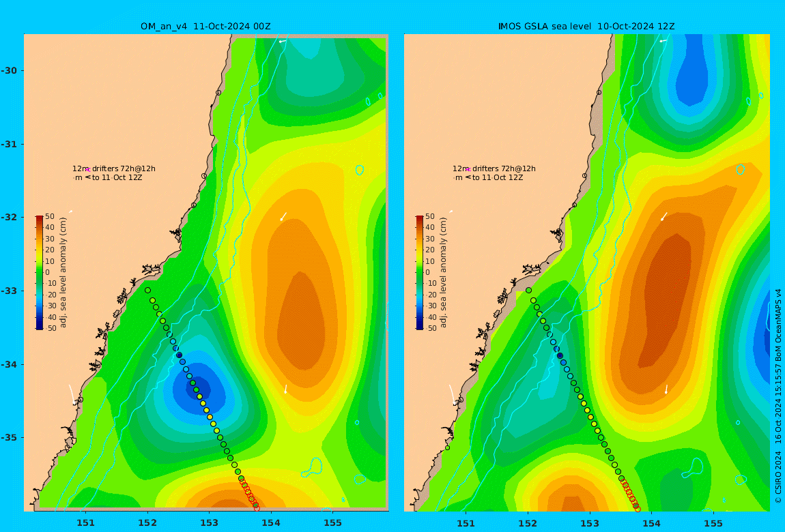Click the 153 longitude label under the right map
Image resolution: width=785 pixels, height=532 pixels.
click(590, 523)
